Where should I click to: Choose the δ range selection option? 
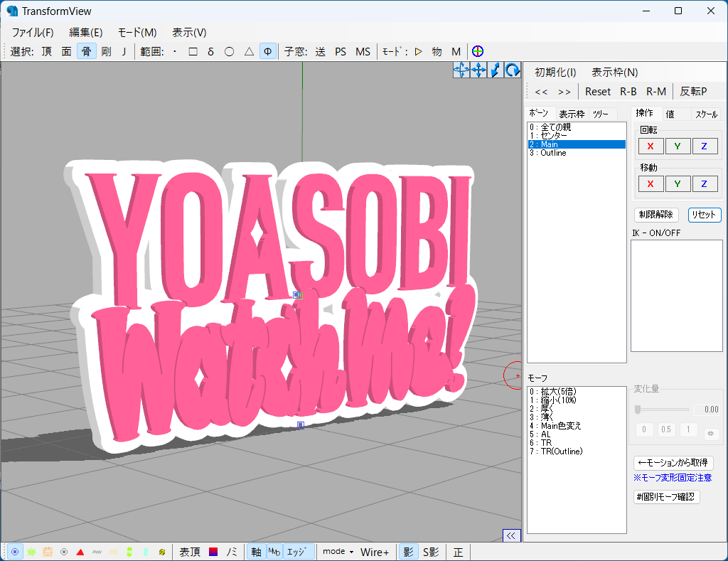(210, 51)
